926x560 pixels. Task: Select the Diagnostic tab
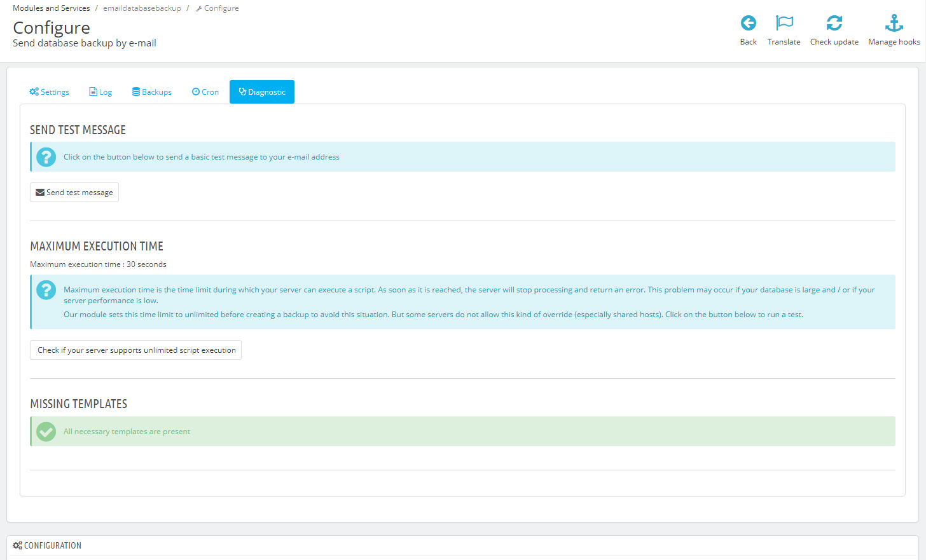click(x=262, y=92)
